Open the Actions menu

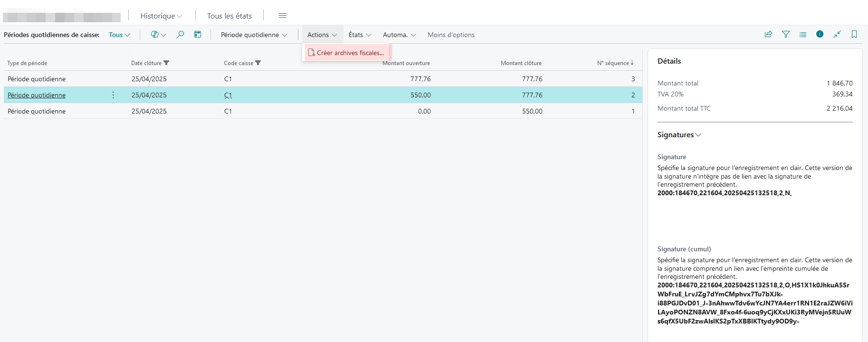pyautogui.click(x=322, y=35)
